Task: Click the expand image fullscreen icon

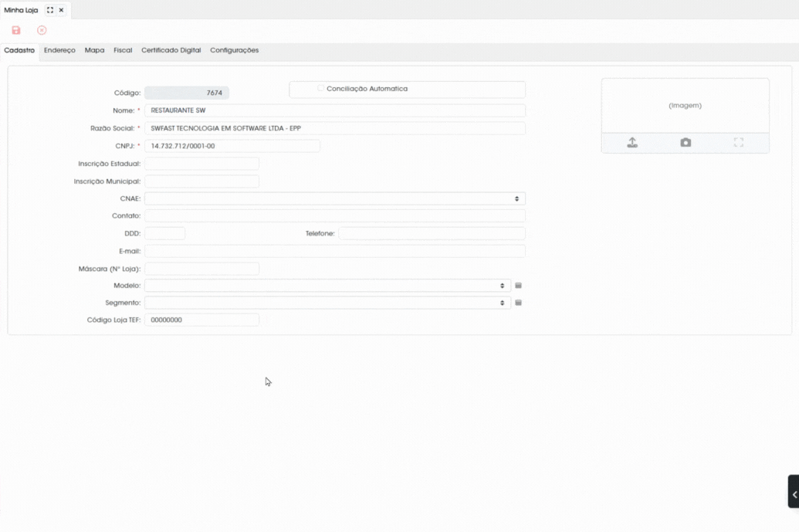Action: [739, 143]
